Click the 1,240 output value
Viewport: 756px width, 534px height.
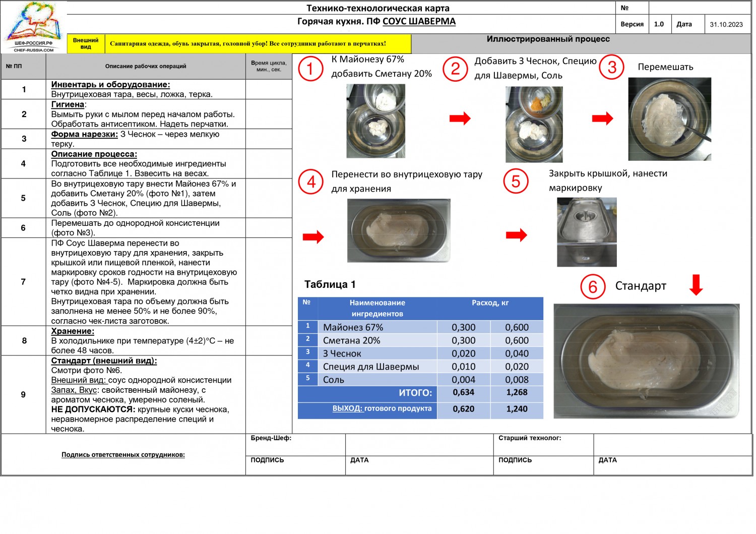(x=517, y=409)
